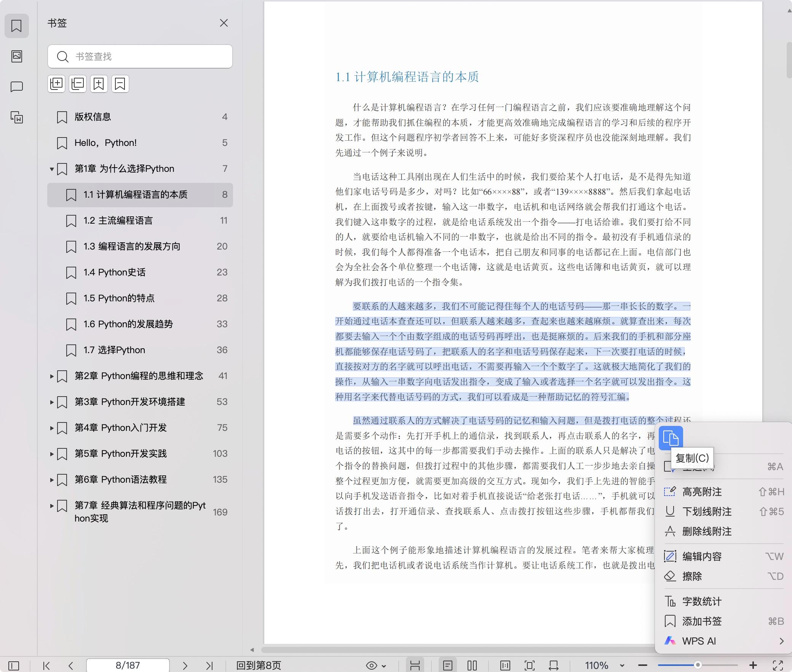Screen dimensions: 792x672
Task: Toggle continuous reading mode button
Action: click(415, 666)
